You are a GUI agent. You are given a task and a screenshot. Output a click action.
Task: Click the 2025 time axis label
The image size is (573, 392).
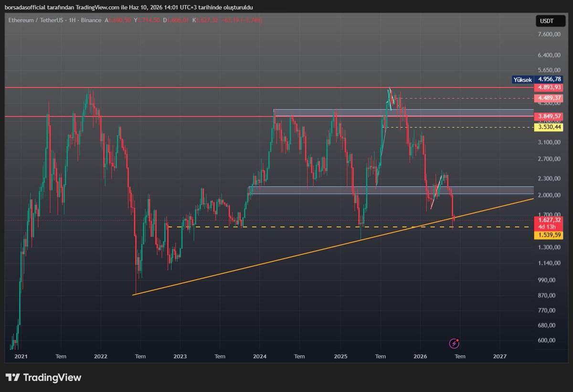tap(340, 356)
